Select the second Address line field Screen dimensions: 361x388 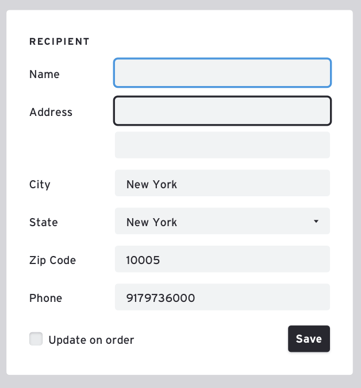tap(222, 145)
